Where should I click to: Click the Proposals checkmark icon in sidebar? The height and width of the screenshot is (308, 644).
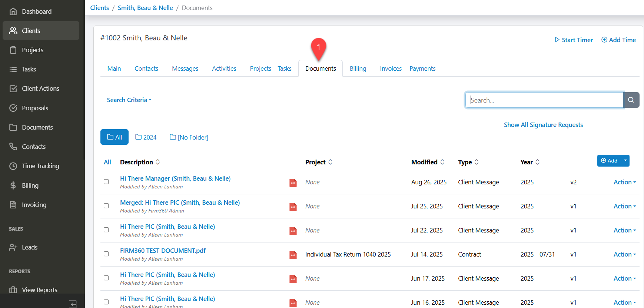coord(13,108)
